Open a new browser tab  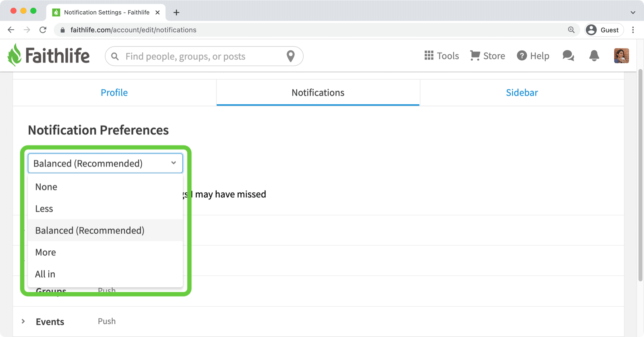[x=176, y=13]
